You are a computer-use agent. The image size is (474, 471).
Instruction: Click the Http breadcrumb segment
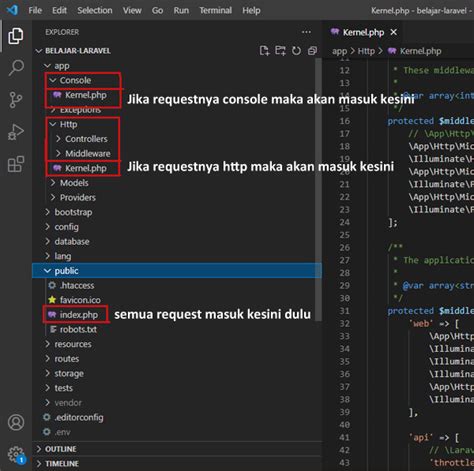pyautogui.click(x=366, y=51)
